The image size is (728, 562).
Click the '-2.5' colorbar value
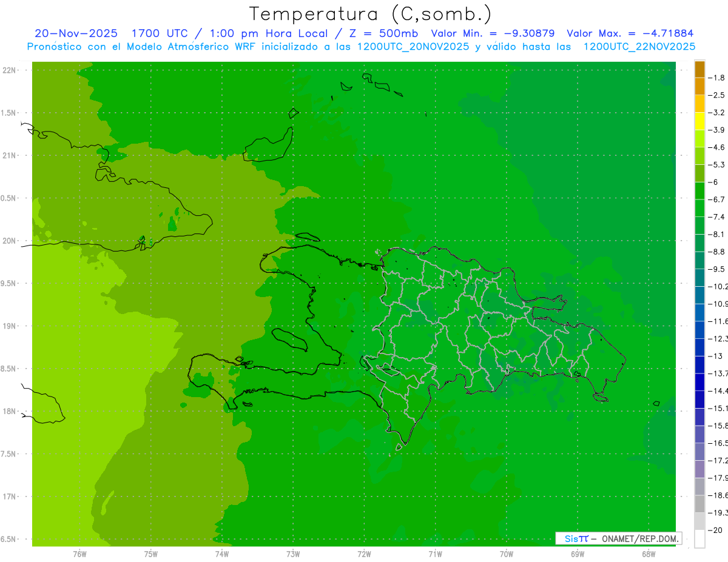[718, 95]
